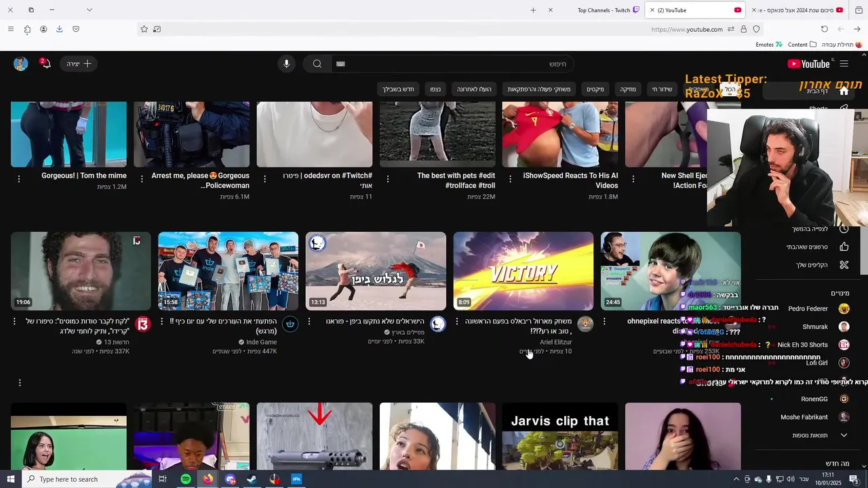The image size is (868, 488).
Task: Start voice search with microphone
Action: [286, 64]
